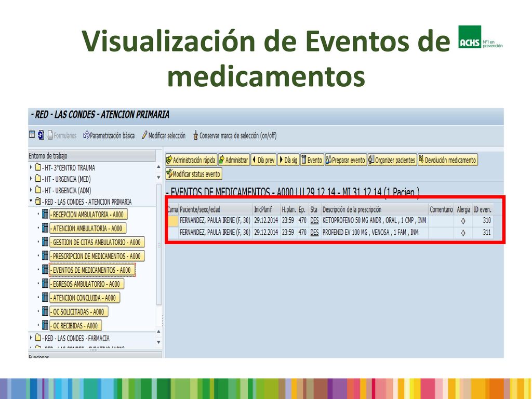Click grid icon beside ATENCION CONCLUIDA

click(x=45, y=298)
